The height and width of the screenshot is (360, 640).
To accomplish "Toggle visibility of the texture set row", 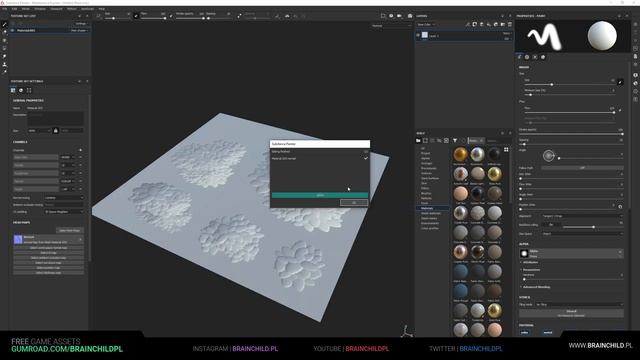I will pos(13,30).
